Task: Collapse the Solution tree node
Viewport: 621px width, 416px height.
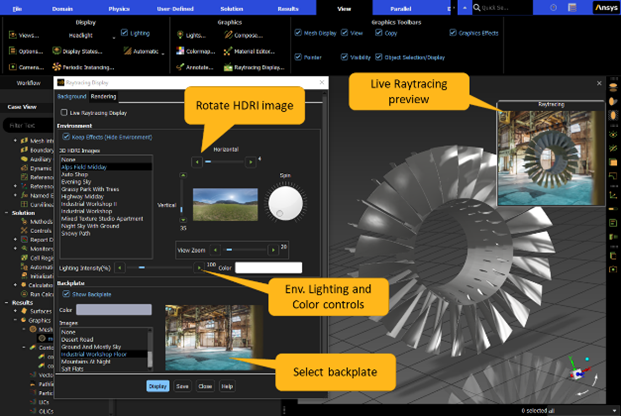Action: (5, 213)
